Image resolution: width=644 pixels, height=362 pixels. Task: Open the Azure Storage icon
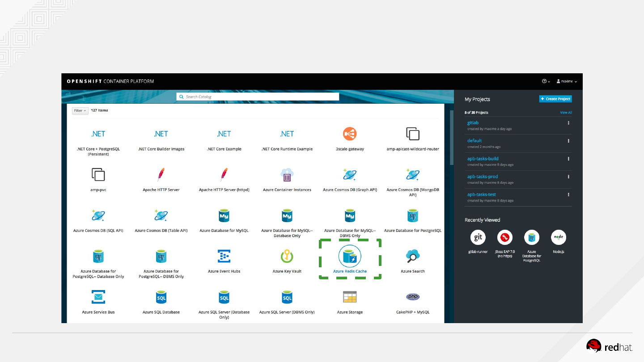coord(350,297)
